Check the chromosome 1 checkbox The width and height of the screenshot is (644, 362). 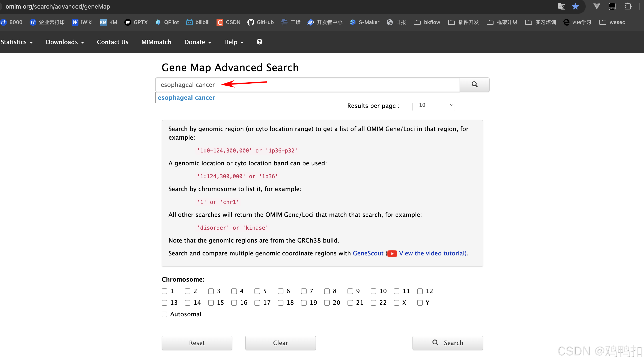164,291
